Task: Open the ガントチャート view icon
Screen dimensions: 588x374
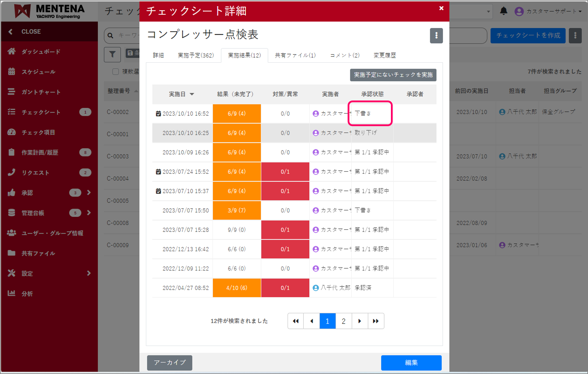Action: click(x=12, y=92)
